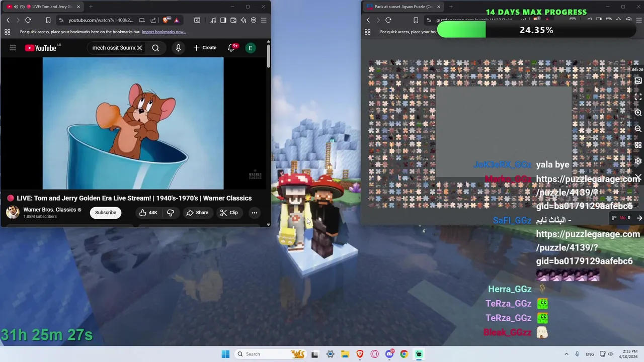Toggle puzzle fullscreen mode
The height and width of the screenshot is (362, 644).
point(638,97)
